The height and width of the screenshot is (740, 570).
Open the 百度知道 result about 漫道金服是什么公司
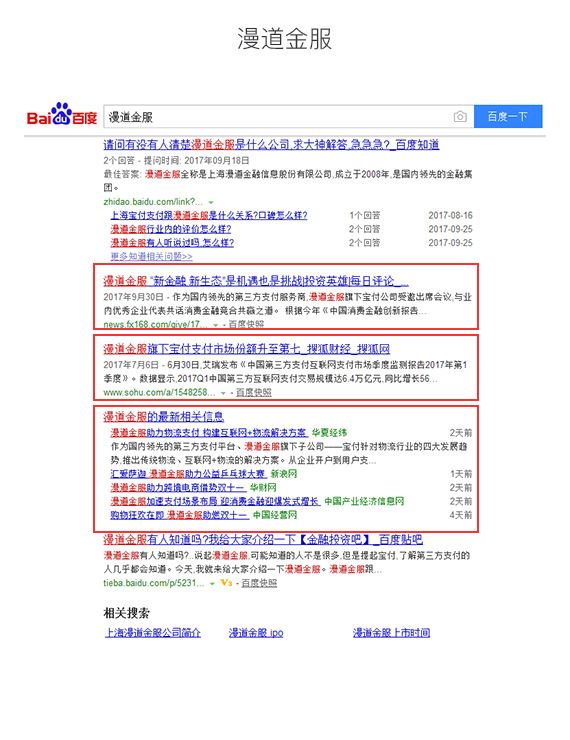click(x=271, y=144)
